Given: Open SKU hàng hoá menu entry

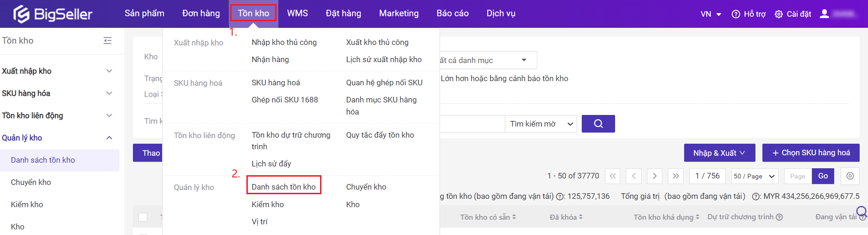Looking at the screenshot, I should pos(276,83).
